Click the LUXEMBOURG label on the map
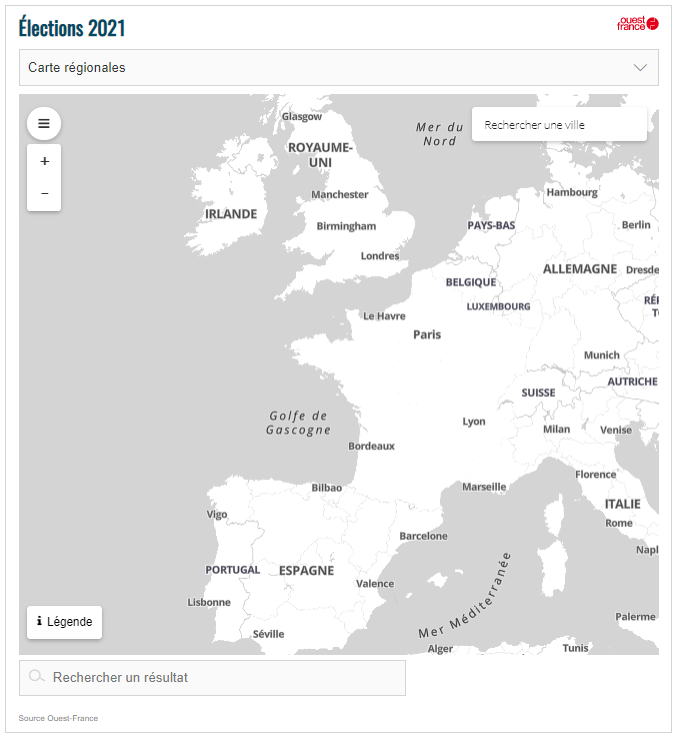The image size is (680, 740). pyautogui.click(x=498, y=307)
